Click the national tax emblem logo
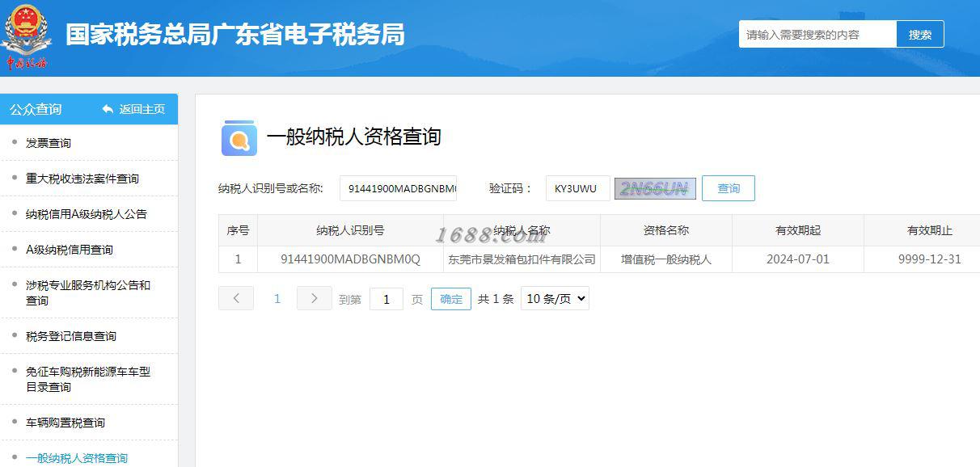 point(26,36)
